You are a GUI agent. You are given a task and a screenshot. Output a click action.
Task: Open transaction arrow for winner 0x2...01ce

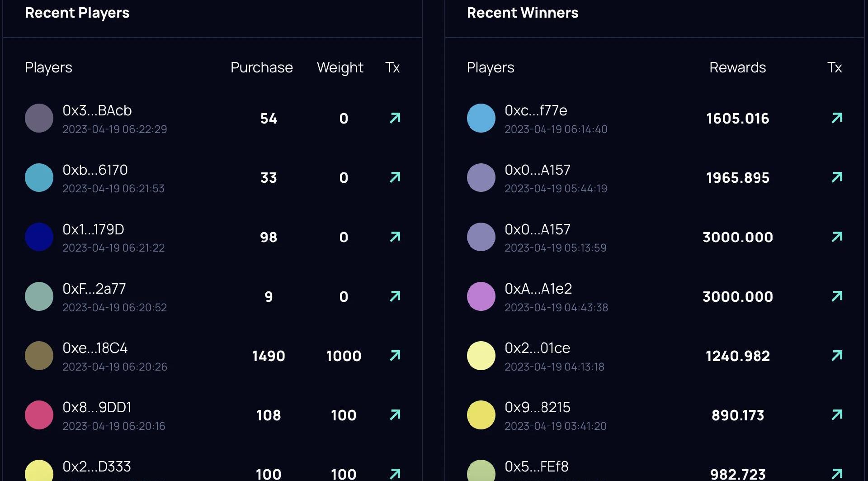point(837,356)
